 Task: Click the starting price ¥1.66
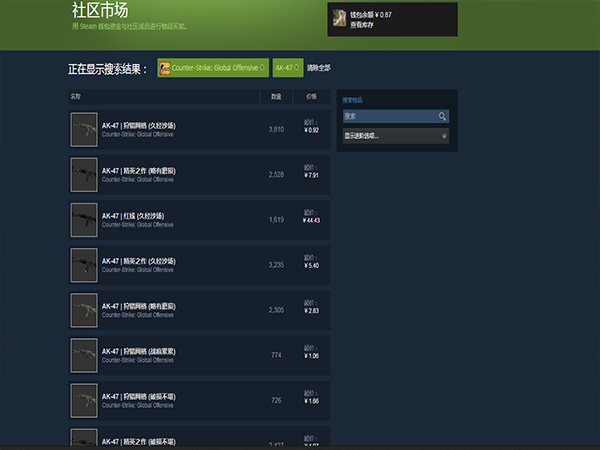tap(311, 401)
